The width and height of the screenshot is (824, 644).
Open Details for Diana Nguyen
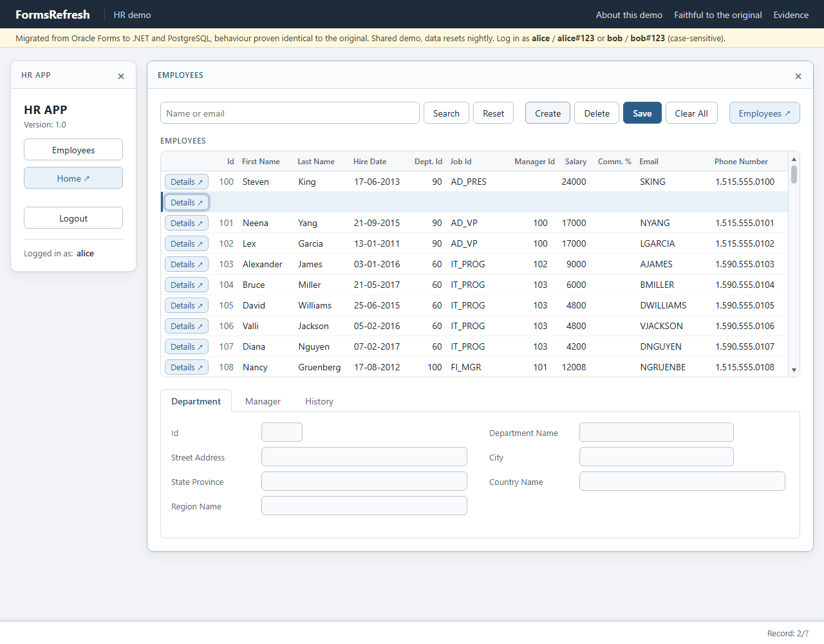[x=187, y=347]
